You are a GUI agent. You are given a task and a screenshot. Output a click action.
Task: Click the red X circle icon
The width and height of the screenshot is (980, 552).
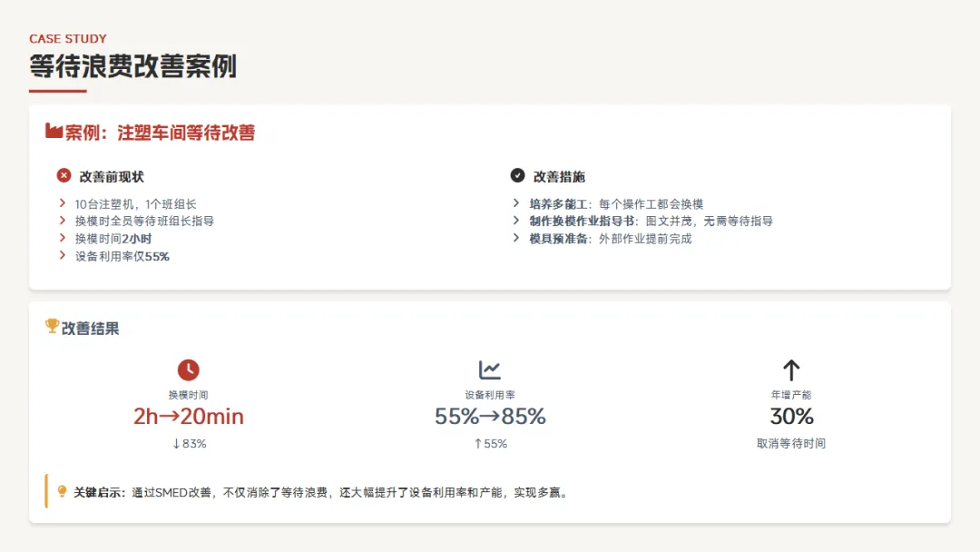click(64, 175)
